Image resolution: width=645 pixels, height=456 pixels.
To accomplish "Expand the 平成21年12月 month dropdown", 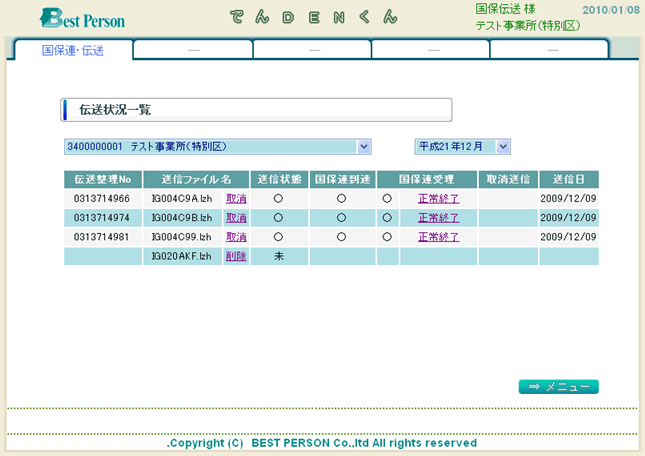I will (x=462, y=147).
